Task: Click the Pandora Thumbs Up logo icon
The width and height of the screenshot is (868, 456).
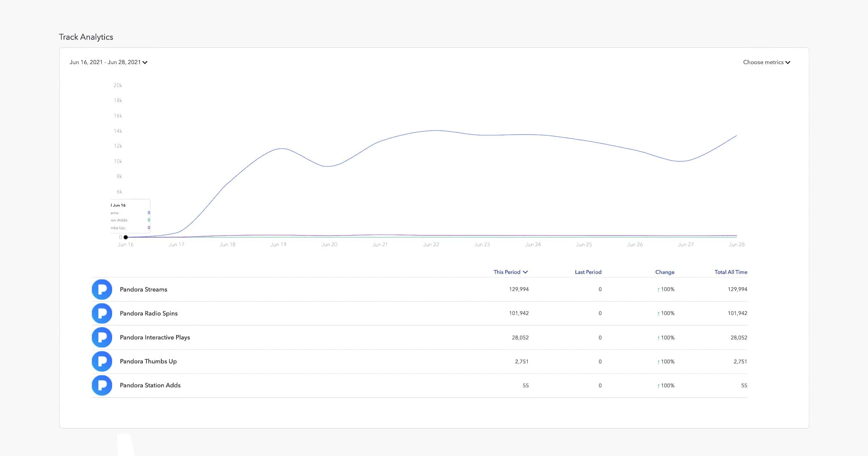Action: tap(102, 361)
